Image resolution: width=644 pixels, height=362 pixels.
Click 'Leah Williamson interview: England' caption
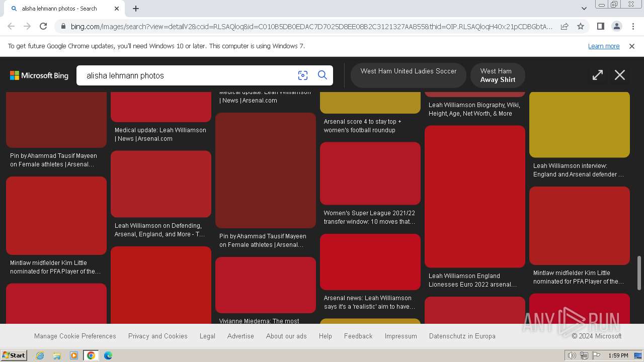click(x=579, y=170)
